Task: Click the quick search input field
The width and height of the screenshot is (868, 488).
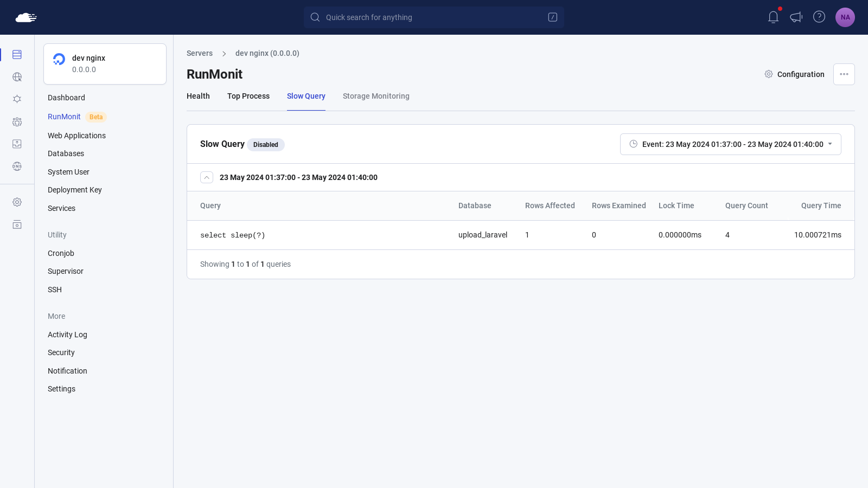Action: click(x=434, y=17)
